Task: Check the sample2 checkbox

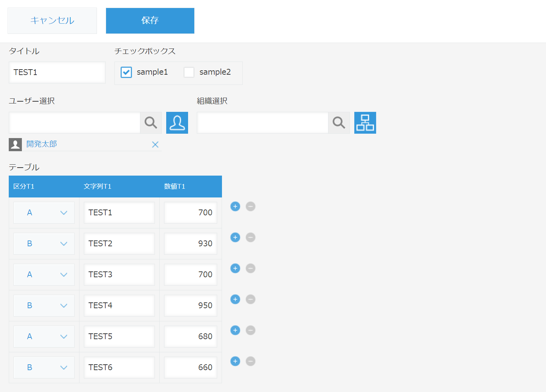Action: [189, 72]
